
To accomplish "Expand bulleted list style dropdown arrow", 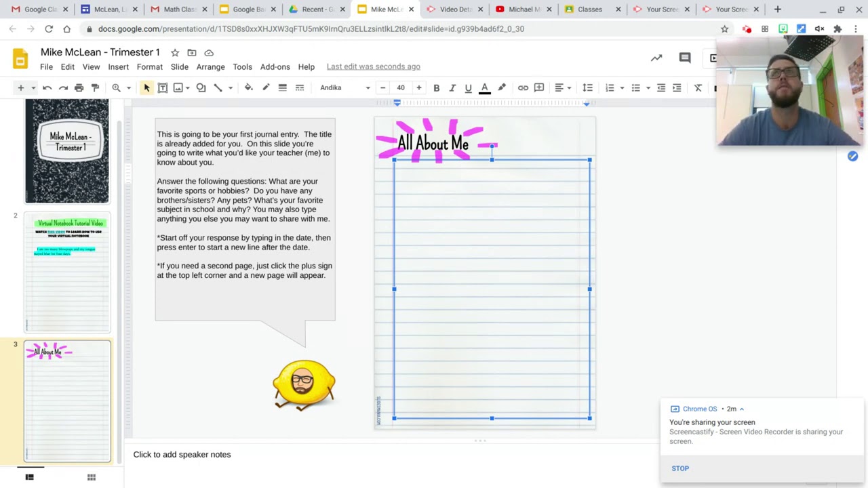I will coord(648,87).
